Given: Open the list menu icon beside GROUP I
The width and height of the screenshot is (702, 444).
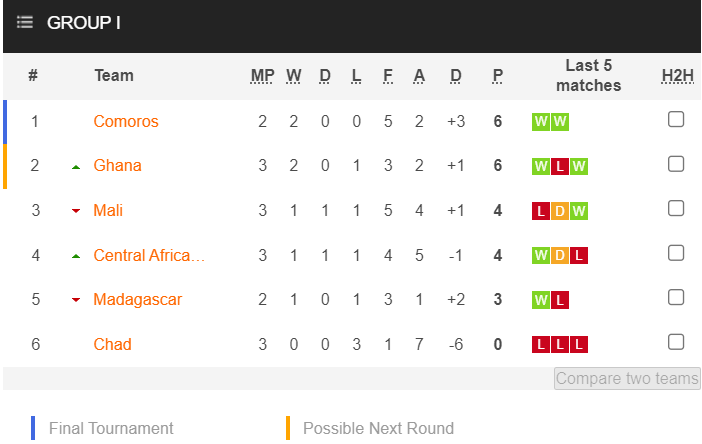Looking at the screenshot, I should coord(25,22).
